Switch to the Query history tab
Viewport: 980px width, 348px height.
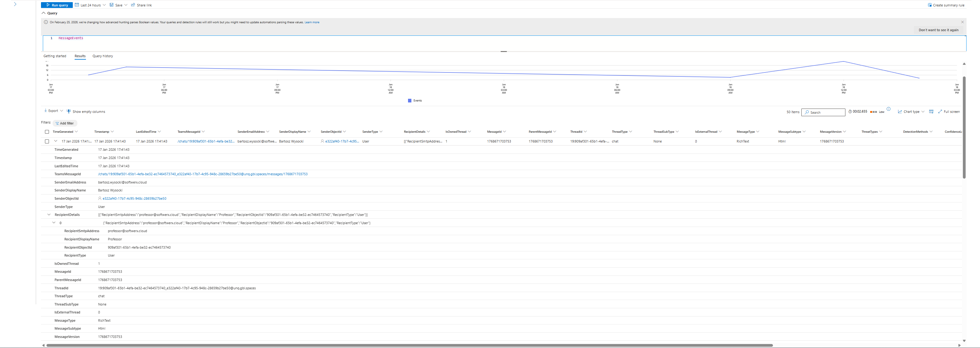click(103, 56)
